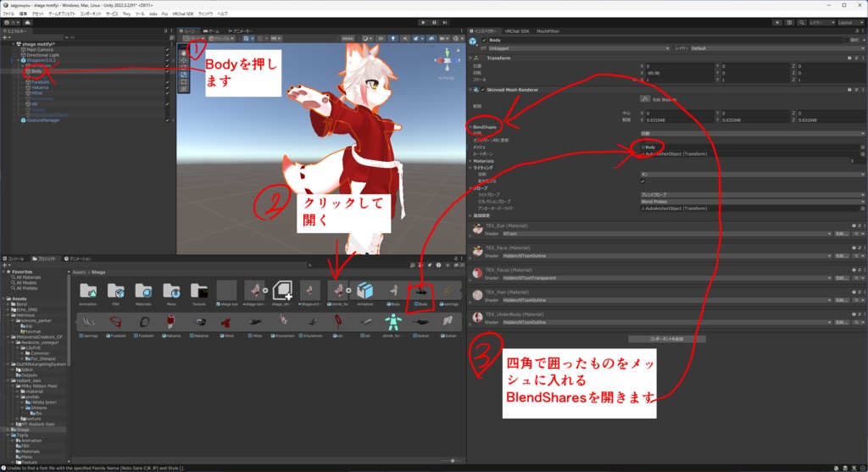
Task: Open the Blend Probes dropdown
Action: 753,202
